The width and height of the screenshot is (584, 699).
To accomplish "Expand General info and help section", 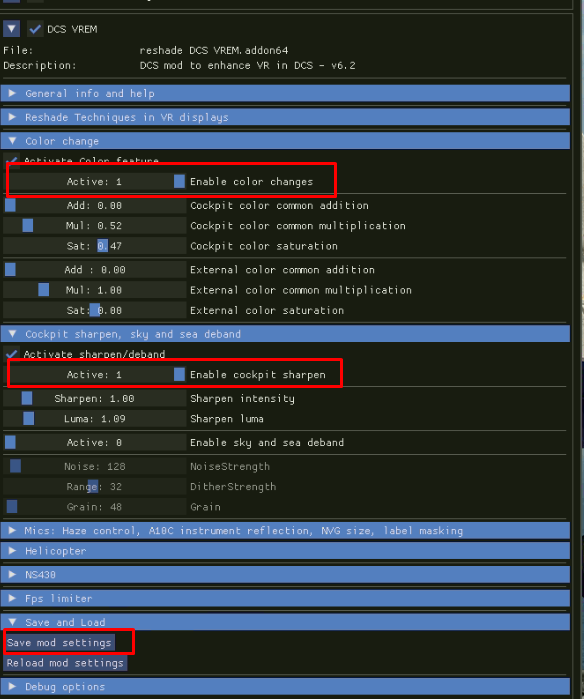I will click(x=285, y=93).
